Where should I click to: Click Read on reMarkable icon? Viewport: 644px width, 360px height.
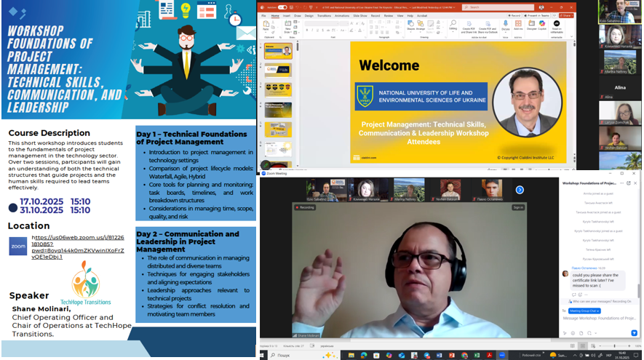(x=557, y=26)
